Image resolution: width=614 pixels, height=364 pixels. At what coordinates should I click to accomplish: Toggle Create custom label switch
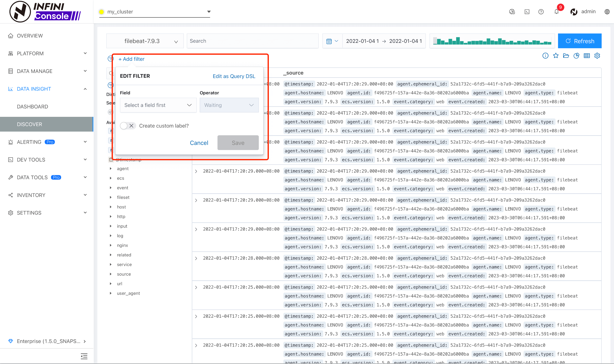(128, 126)
